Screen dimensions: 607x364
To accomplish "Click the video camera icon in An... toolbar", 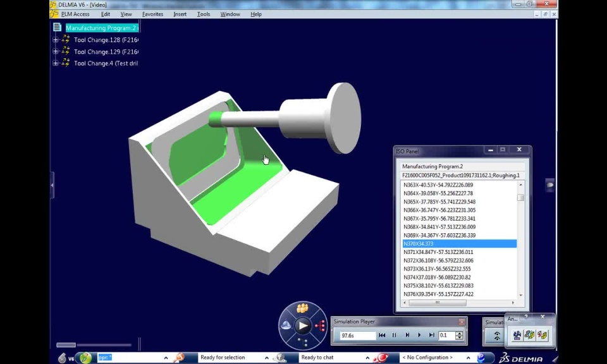I will point(517,335).
